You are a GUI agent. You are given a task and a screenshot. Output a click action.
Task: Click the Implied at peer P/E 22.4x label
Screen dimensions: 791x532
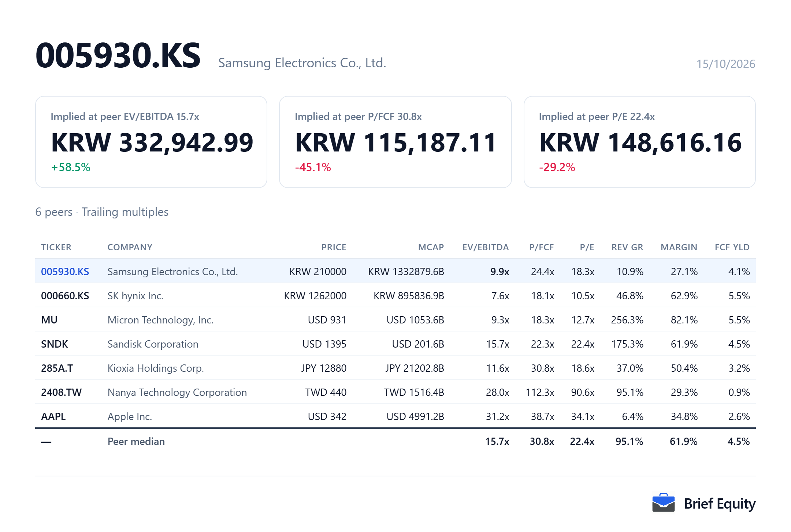click(x=597, y=116)
